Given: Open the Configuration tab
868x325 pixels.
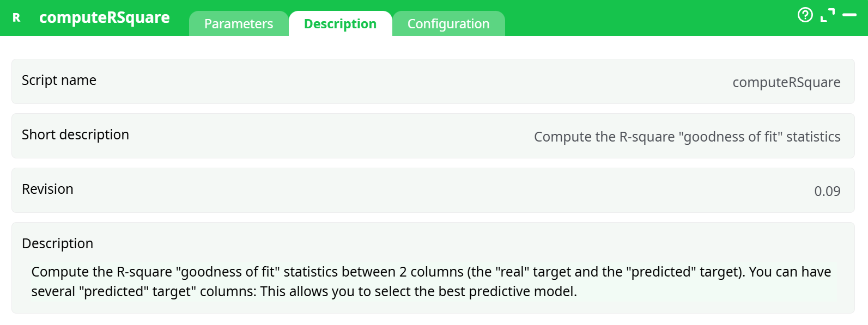Looking at the screenshot, I should pyautogui.click(x=448, y=24).
